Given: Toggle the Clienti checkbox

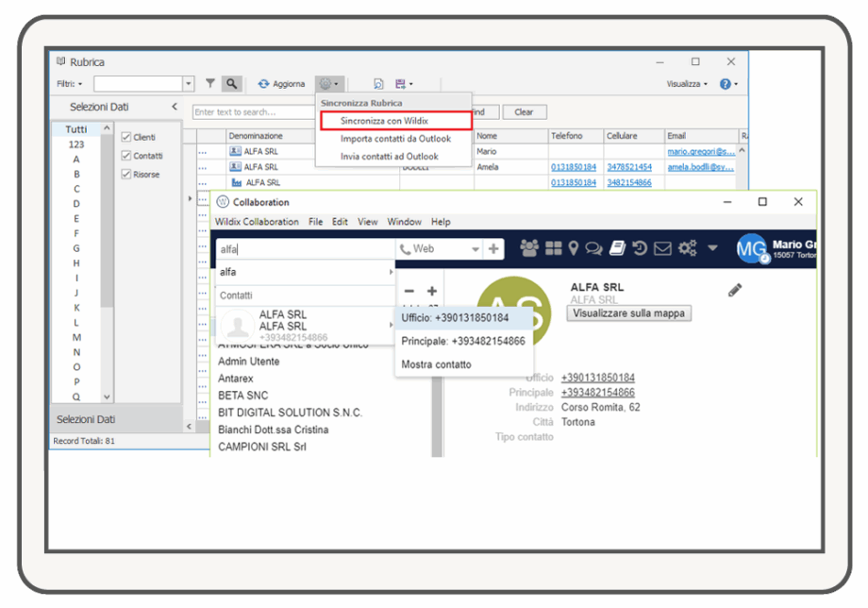Looking at the screenshot, I should coord(126,137).
